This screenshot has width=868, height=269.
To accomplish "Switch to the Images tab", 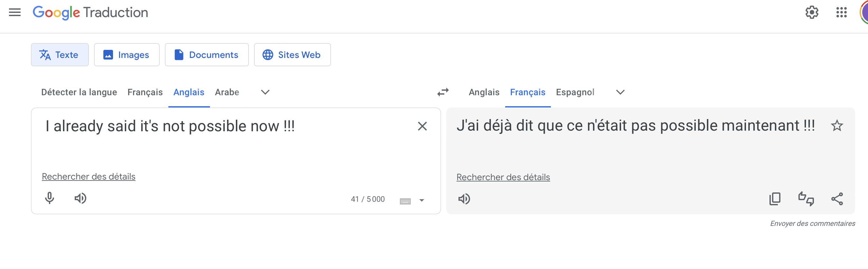I will coord(127,55).
